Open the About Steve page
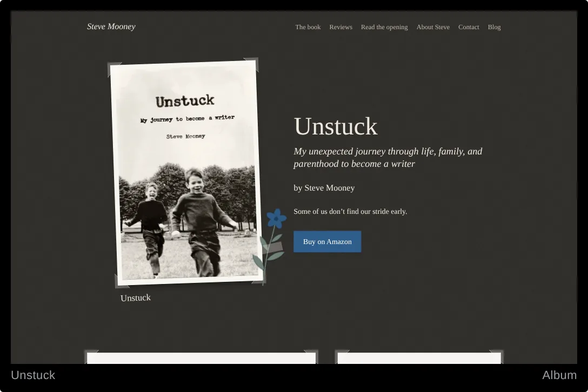This screenshot has height=392, width=588. (433, 27)
